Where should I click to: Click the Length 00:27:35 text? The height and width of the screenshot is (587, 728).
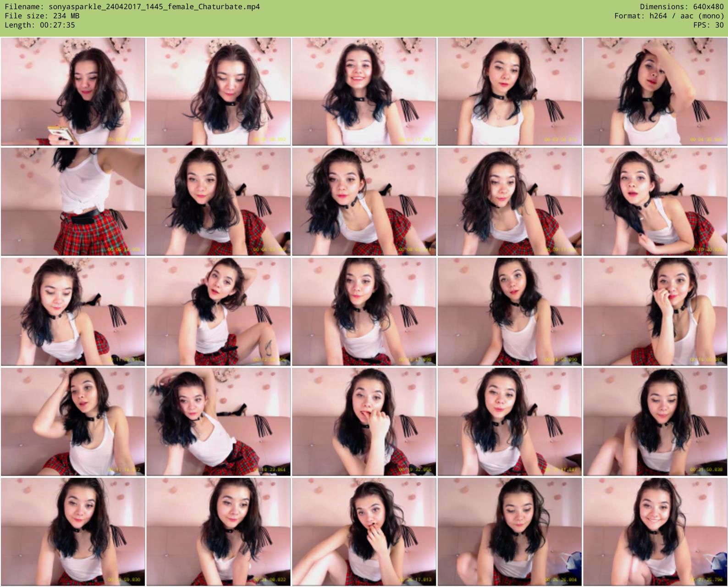40,25
